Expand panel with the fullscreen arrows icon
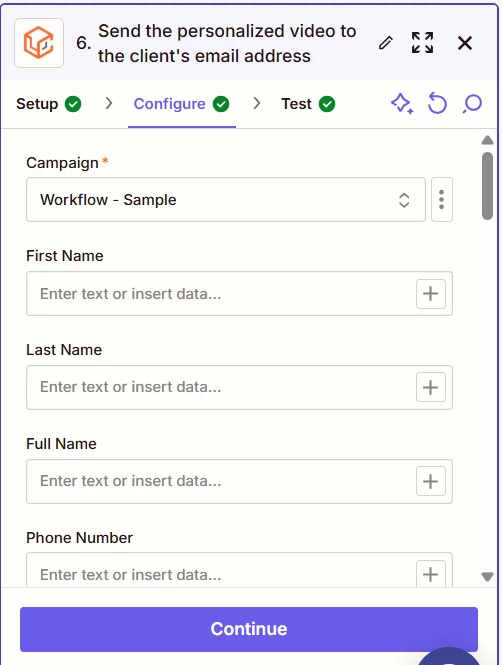This screenshot has width=502, height=665. pos(422,43)
